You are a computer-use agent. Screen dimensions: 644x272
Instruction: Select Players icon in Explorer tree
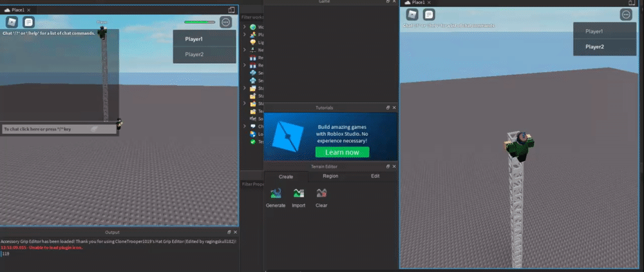253,35
